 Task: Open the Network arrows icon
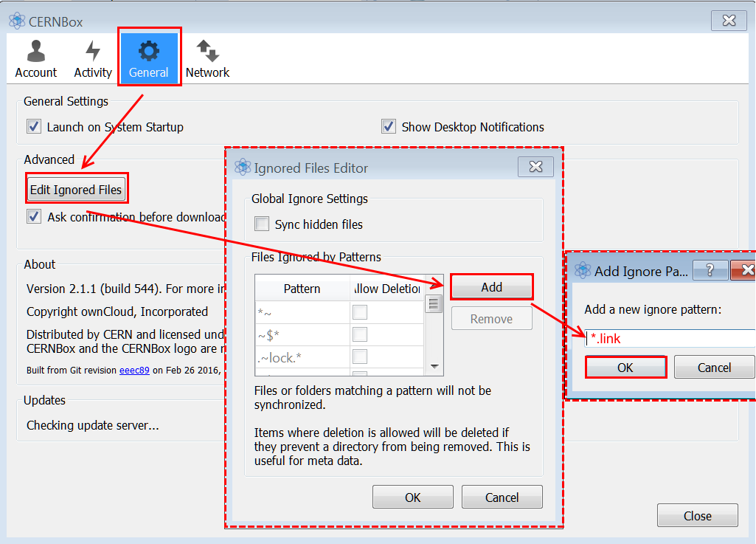tap(207, 52)
